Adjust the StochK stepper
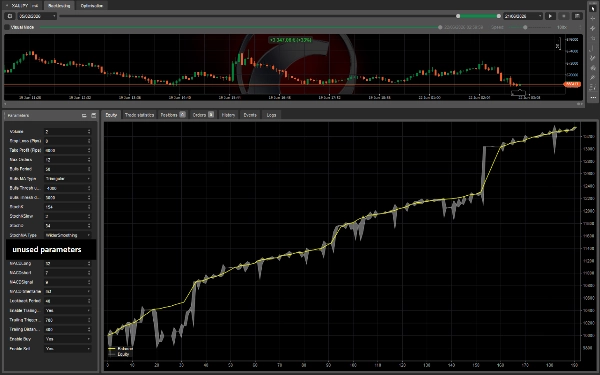This screenshot has width=600, height=375. [x=89, y=207]
